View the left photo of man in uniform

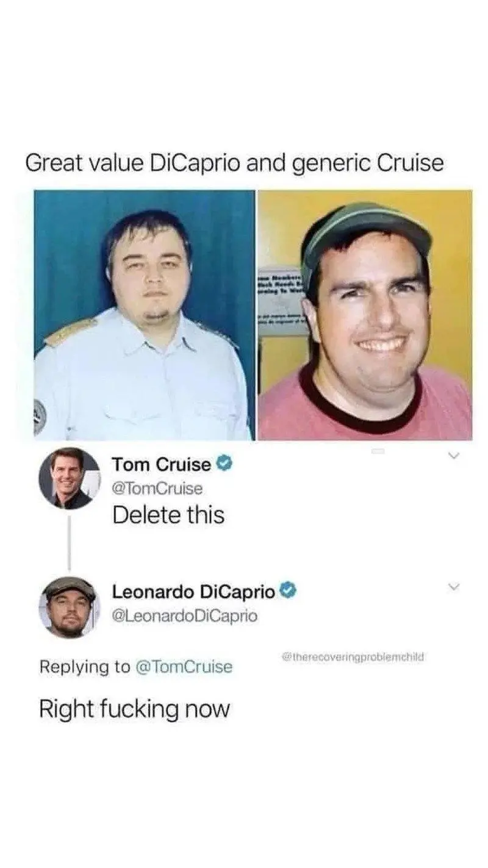point(144,315)
